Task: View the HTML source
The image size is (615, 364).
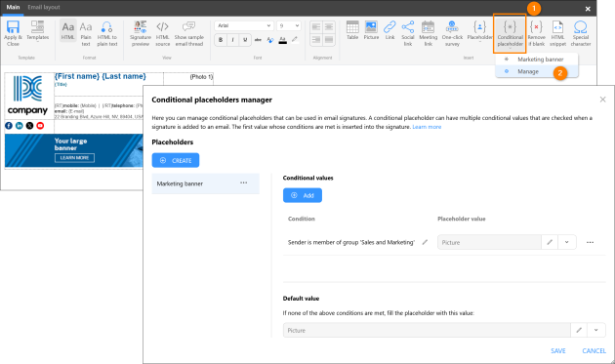Action: [x=163, y=33]
